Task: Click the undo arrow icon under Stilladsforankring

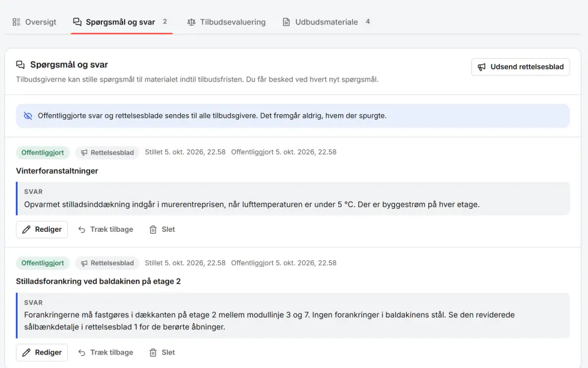Action: pyautogui.click(x=81, y=353)
